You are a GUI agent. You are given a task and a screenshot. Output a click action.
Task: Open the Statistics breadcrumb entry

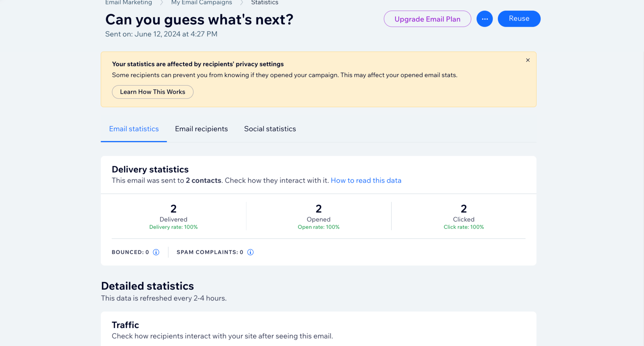click(264, 3)
